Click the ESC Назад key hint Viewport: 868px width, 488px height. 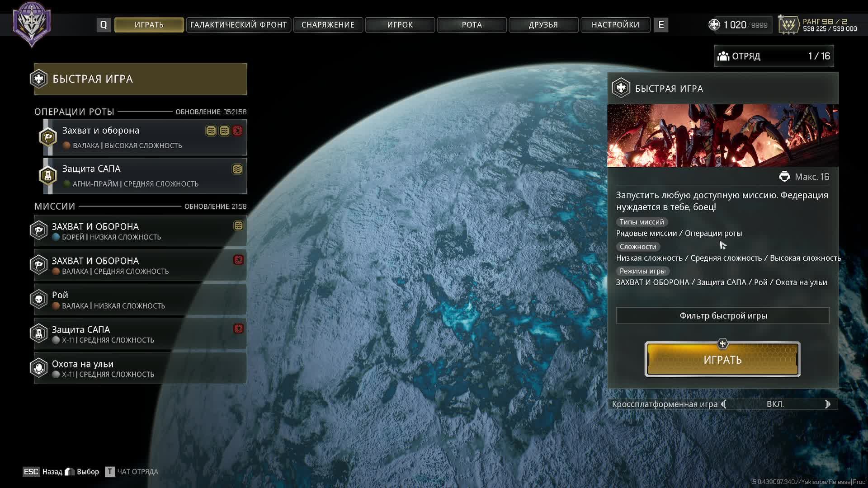tap(42, 472)
